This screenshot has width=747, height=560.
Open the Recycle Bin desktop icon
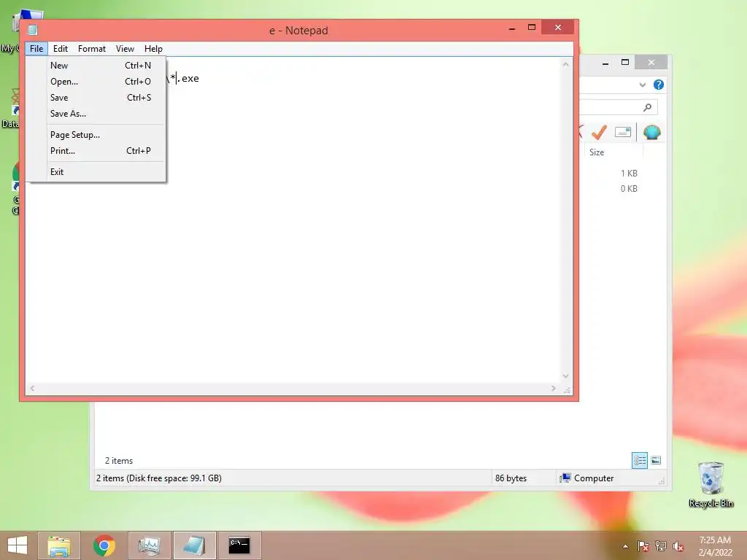coord(711,484)
